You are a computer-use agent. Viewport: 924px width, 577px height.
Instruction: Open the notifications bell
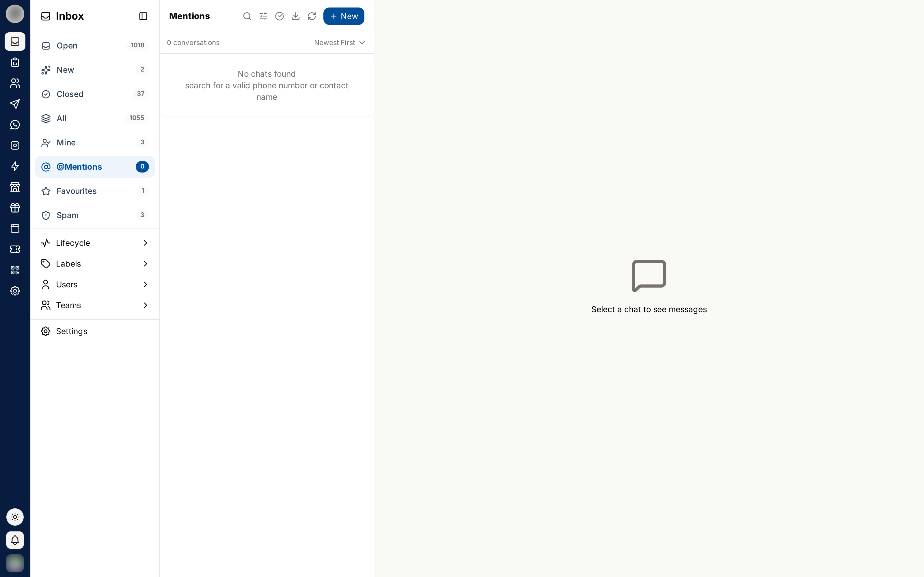pos(15,540)
